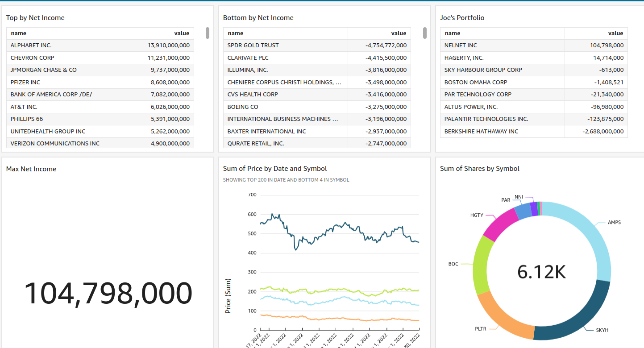
Task: Click the scrollbar in Bottom by Net Income table
Action: (x=425, y=33)
